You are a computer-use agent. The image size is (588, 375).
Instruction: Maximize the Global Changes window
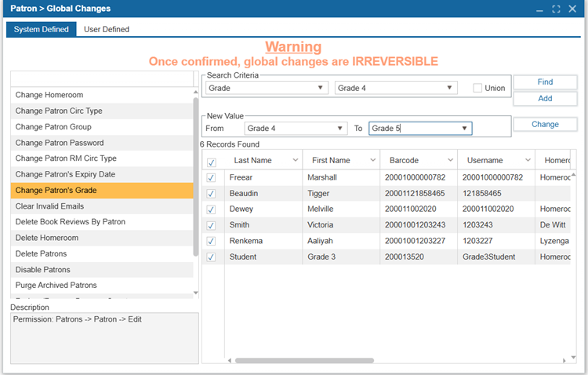point(556,9)
